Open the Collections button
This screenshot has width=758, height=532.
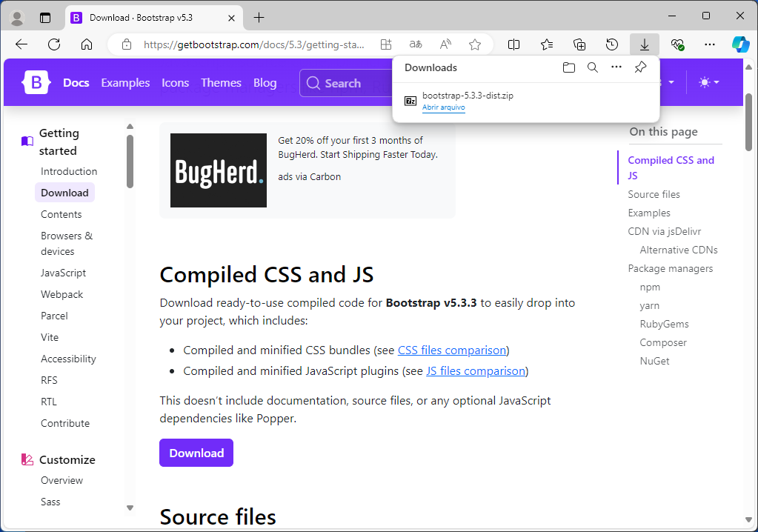(579, 44)
